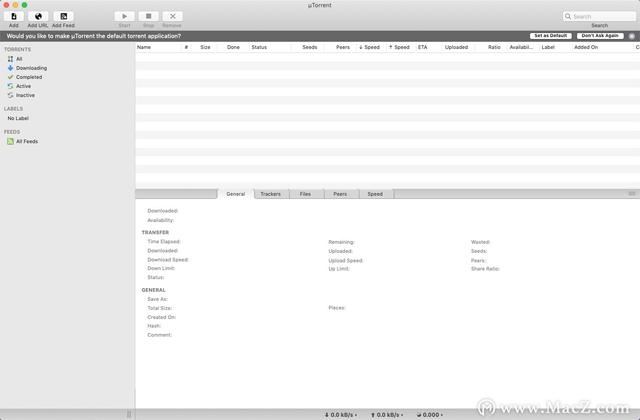Click the All torrents sidebar icon
Screen dimensions: 640x420
click(x=11, y=59)
